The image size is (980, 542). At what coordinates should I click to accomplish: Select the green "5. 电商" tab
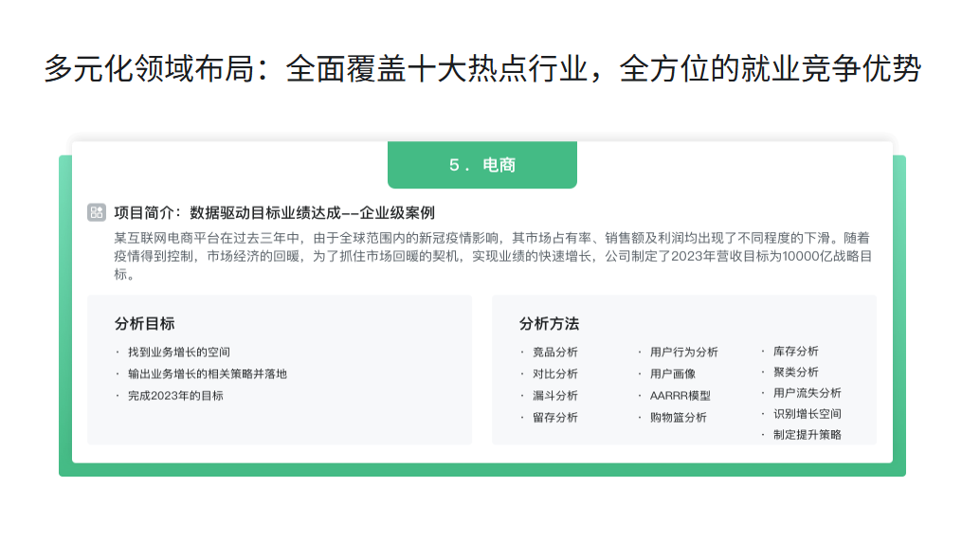click(x=482, y=165)
